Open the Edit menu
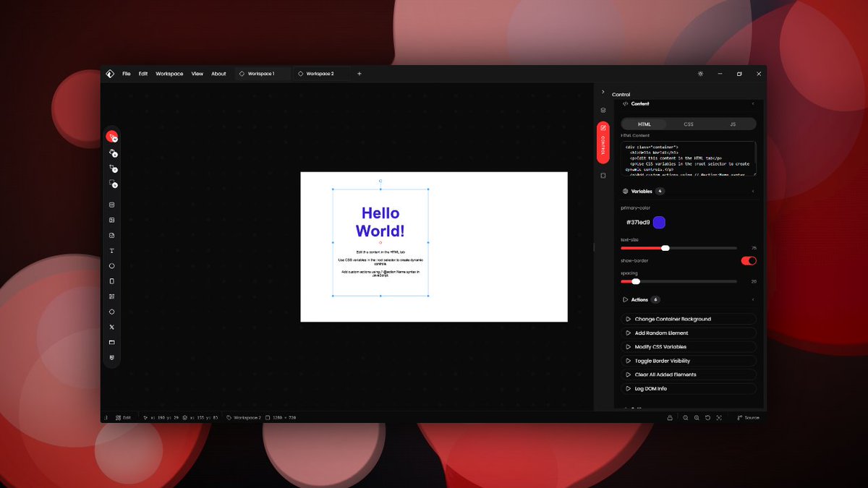 click(143, 74)
